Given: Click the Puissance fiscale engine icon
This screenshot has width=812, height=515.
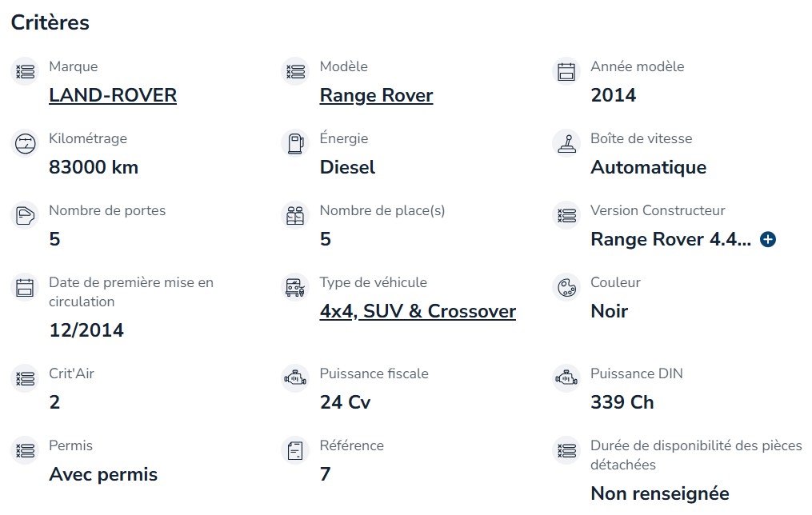Looking at the screenshot, I should pos(295,378).
